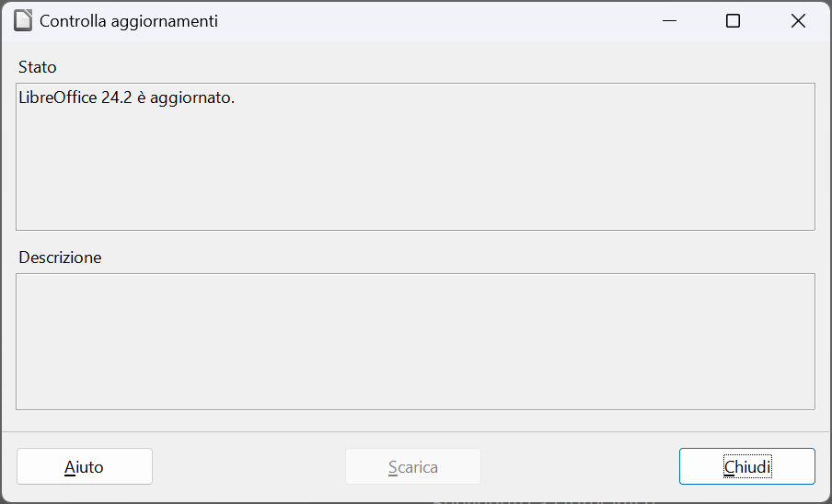Screen dimensions: 832x504
Task: Click inside the Stato text box
Action: tap(415, 157)
